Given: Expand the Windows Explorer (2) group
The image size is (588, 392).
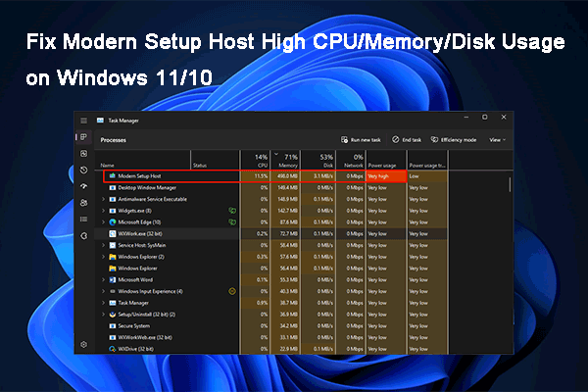Looking at the screenshot, I should coord(103,257).
